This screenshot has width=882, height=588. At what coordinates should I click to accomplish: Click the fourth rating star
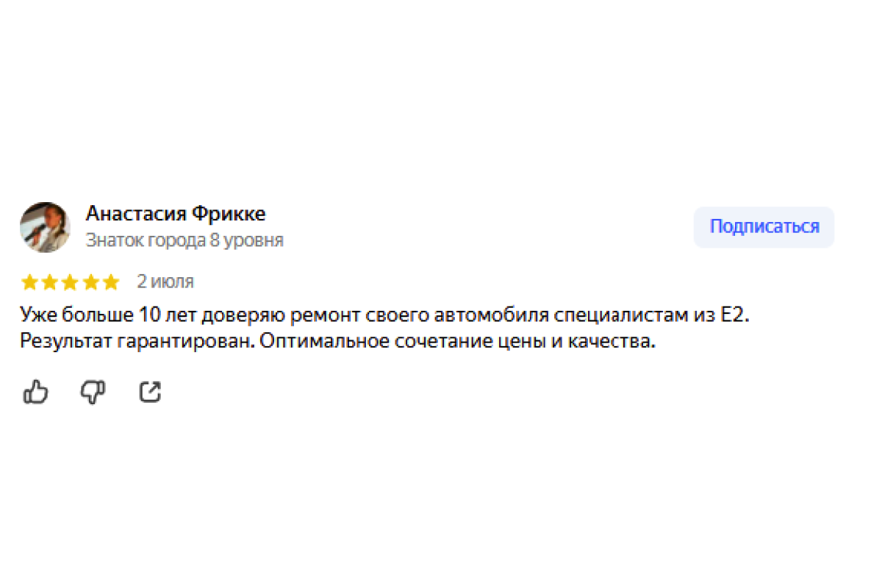tap(90, 282)
